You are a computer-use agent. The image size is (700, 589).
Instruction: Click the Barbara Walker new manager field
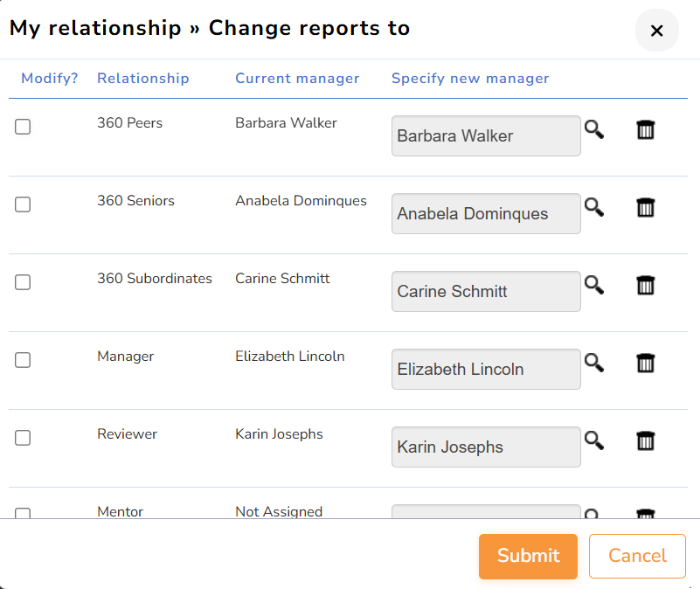(x=486, y=136)
